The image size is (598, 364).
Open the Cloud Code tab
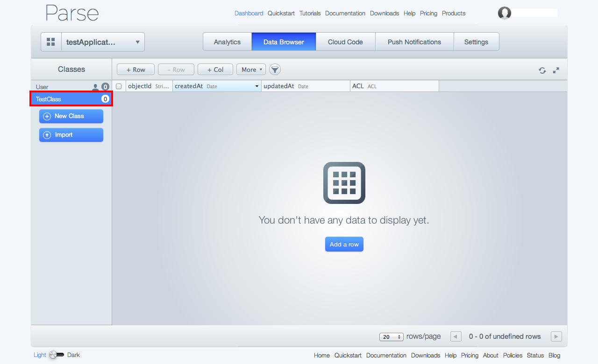345,42
